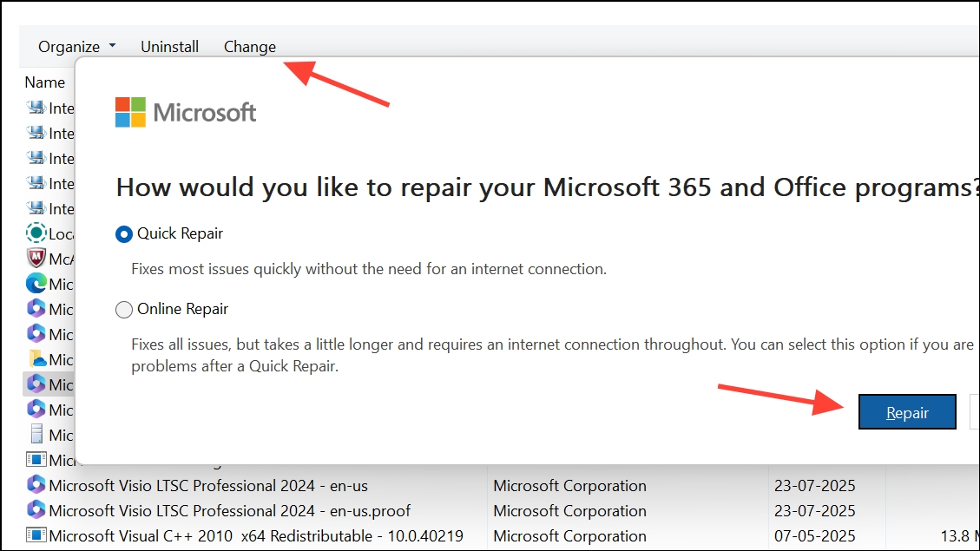Open the Organize dropdown menu

coord(77,47)
